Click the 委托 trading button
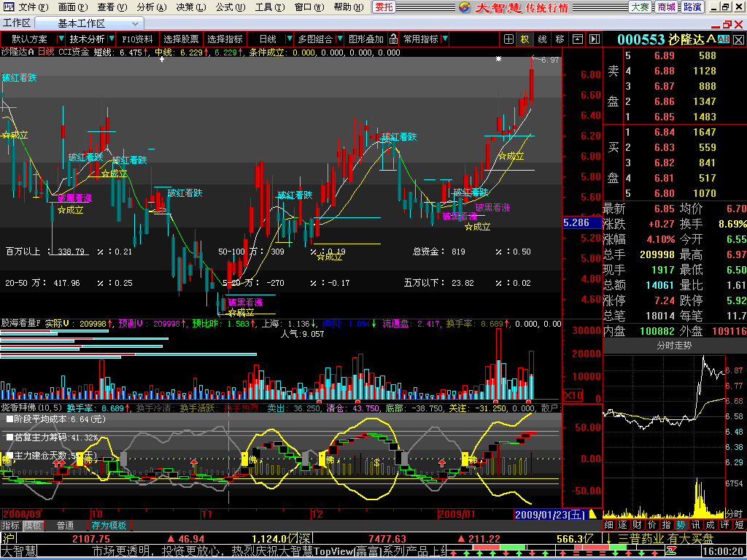Screen dimensions: 747x560 [x=384, y=7]
